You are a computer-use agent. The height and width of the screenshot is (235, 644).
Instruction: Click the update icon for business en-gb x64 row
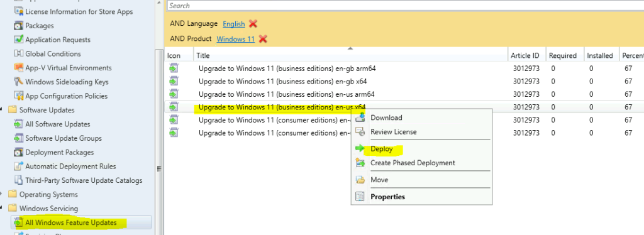(x=174, y=81)
